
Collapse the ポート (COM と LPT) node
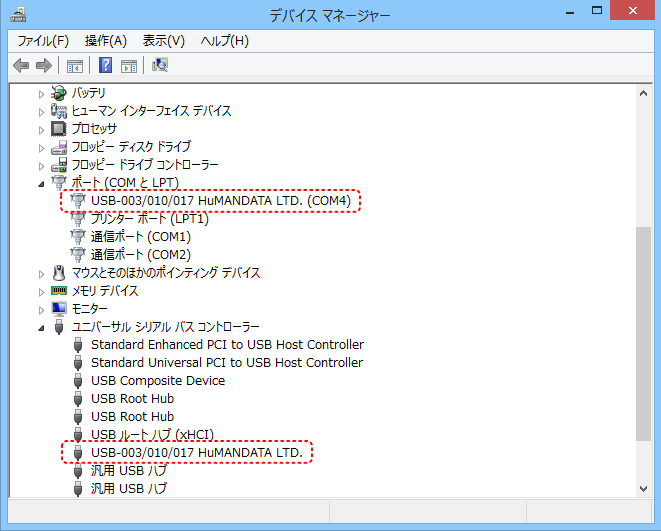42,183
